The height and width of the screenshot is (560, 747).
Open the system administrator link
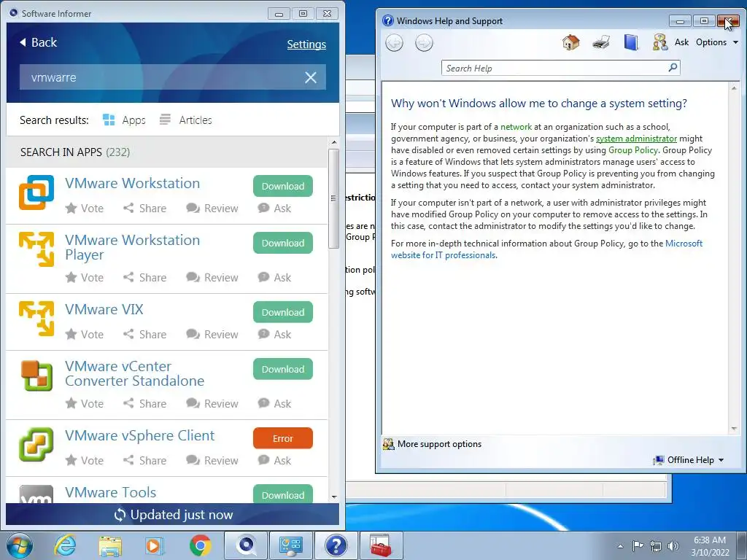tap(636, 139)
